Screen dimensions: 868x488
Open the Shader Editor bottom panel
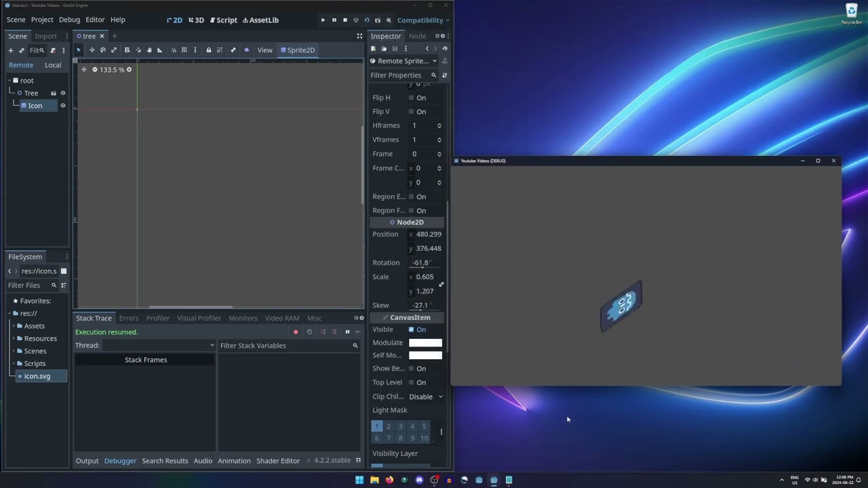pos(278,462)
